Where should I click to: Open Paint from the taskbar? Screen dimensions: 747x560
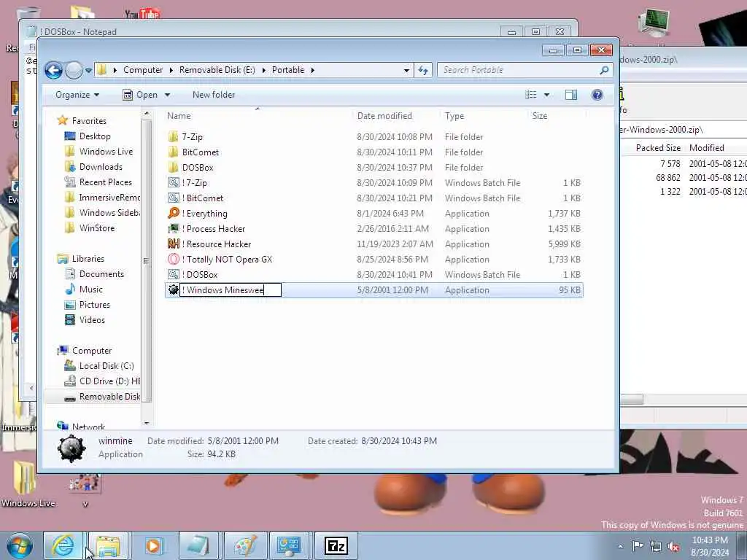pos(244,545)
